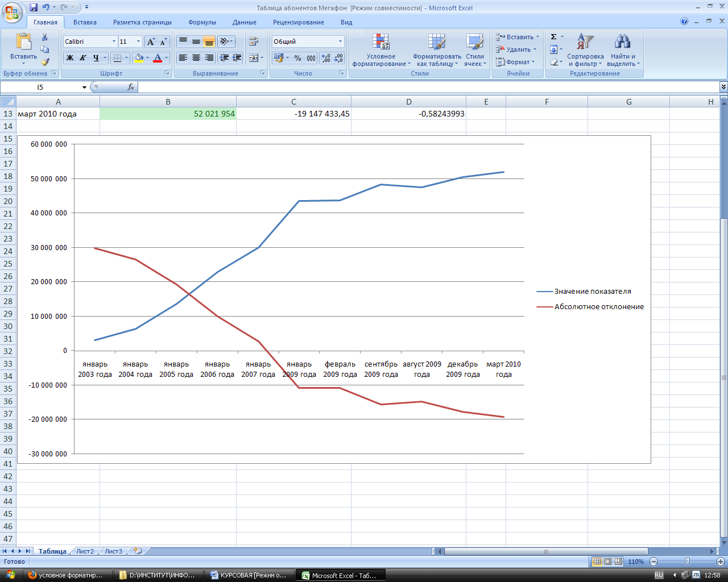The image size is (728, 582).
Task: Click the fx insert function icon
Action: point(131,87)
